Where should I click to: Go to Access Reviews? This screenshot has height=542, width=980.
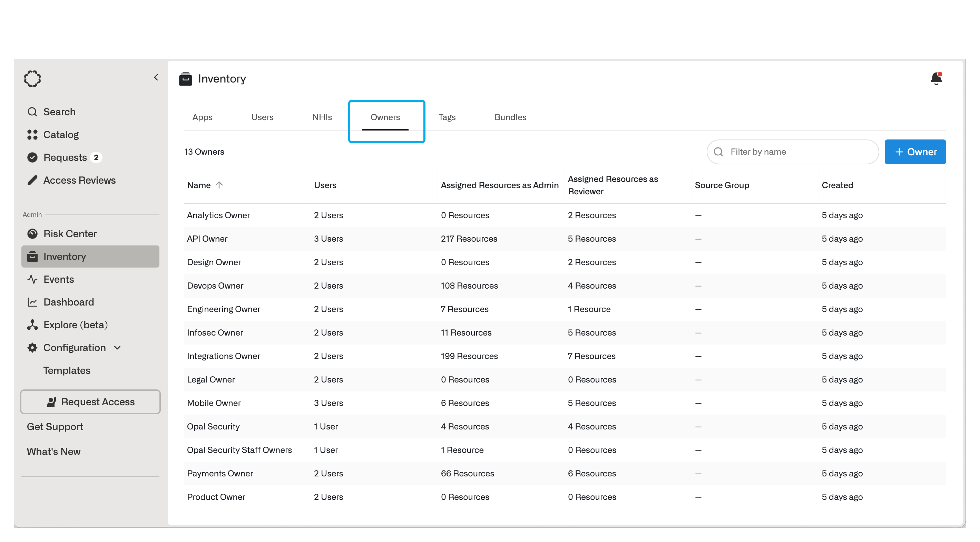(x=79, y=181)
